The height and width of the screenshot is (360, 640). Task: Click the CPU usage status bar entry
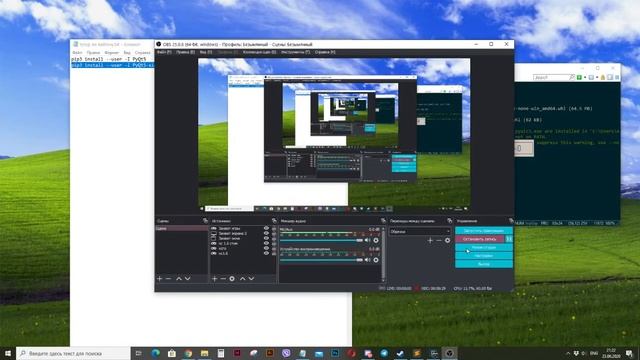[473, 289]
